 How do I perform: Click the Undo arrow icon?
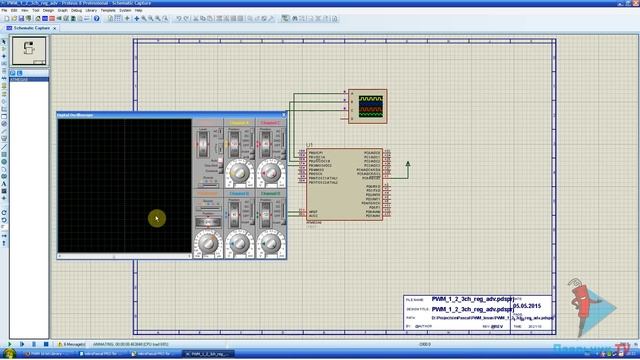(178, 18)
